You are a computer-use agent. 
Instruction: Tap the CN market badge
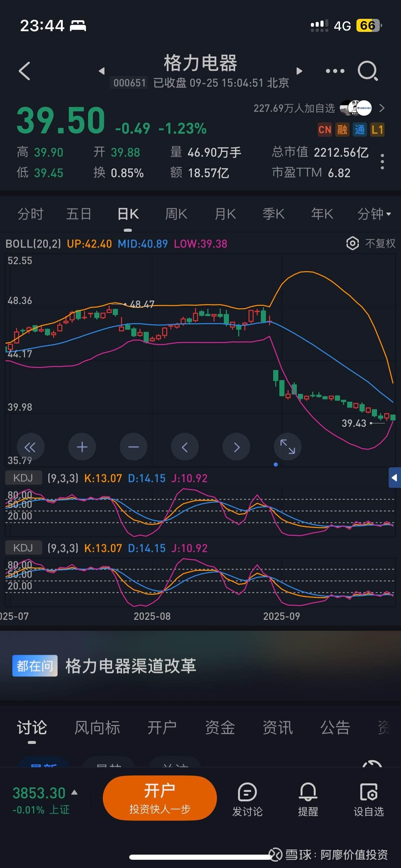[x=325, y=130]
